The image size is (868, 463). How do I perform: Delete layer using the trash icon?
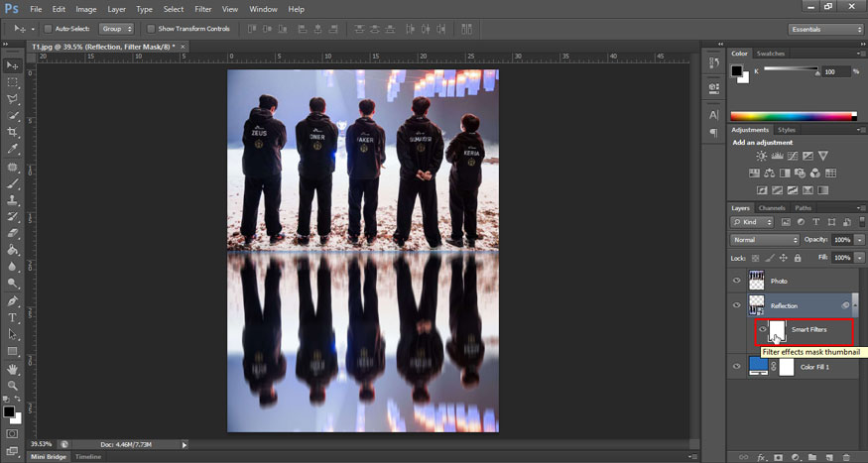click(845, 457)
